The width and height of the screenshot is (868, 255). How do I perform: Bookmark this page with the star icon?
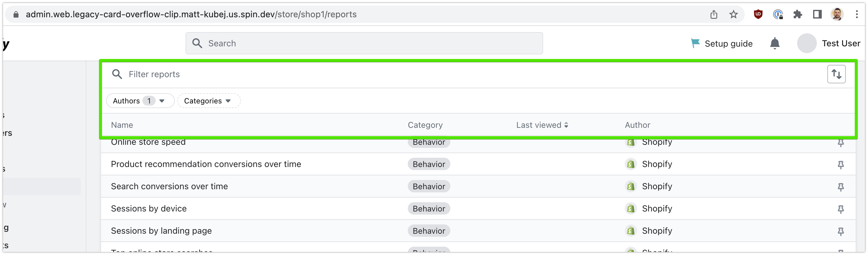[734, 15]
